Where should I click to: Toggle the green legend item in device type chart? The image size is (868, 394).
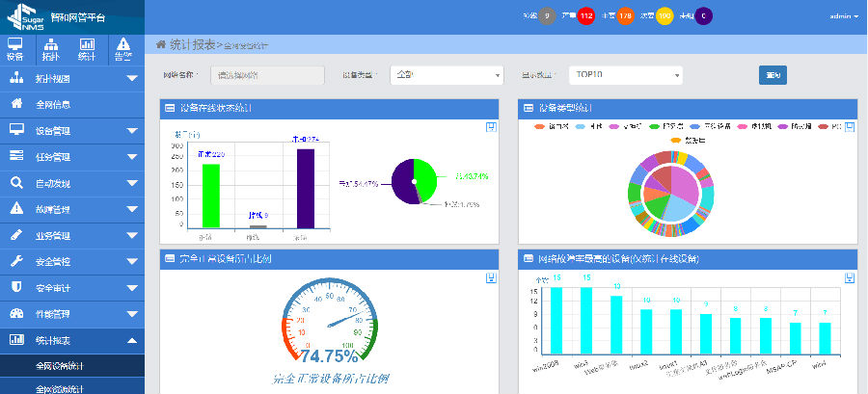pos(667,127)
